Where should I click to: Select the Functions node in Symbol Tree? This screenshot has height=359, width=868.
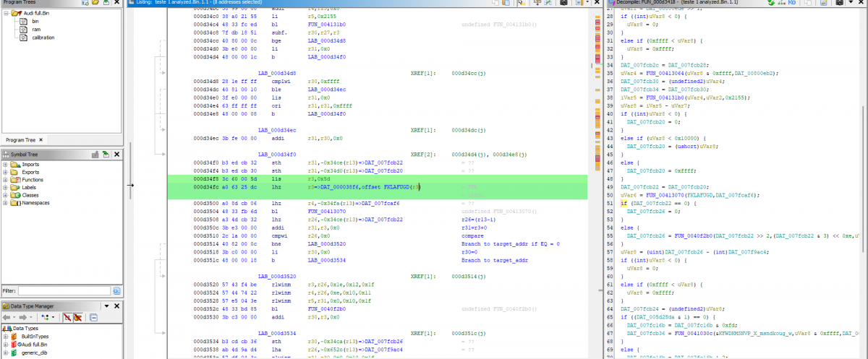pyautogui.click(x=33, y=180)
